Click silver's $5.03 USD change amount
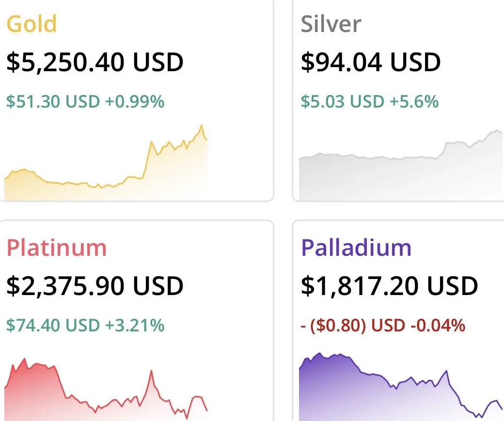Image resolution: width=504 pixels, height=421 pixels. click(x=342, y=102)
